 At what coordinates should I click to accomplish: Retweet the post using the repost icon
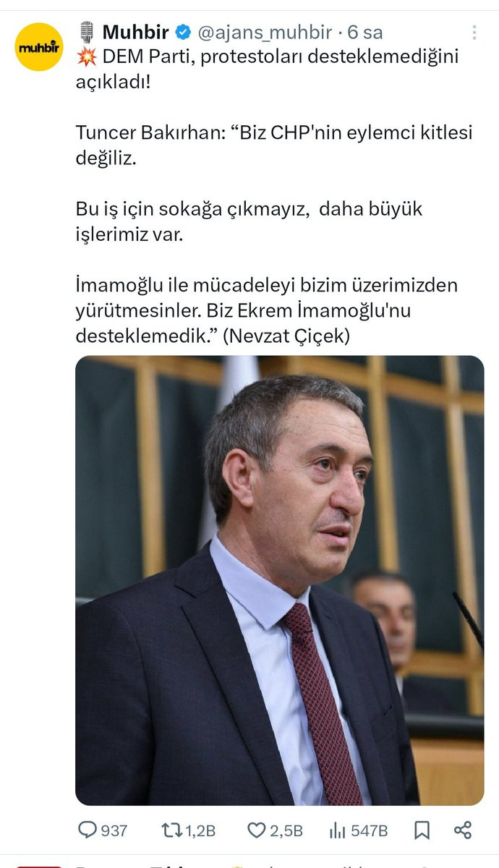[173, 831]
